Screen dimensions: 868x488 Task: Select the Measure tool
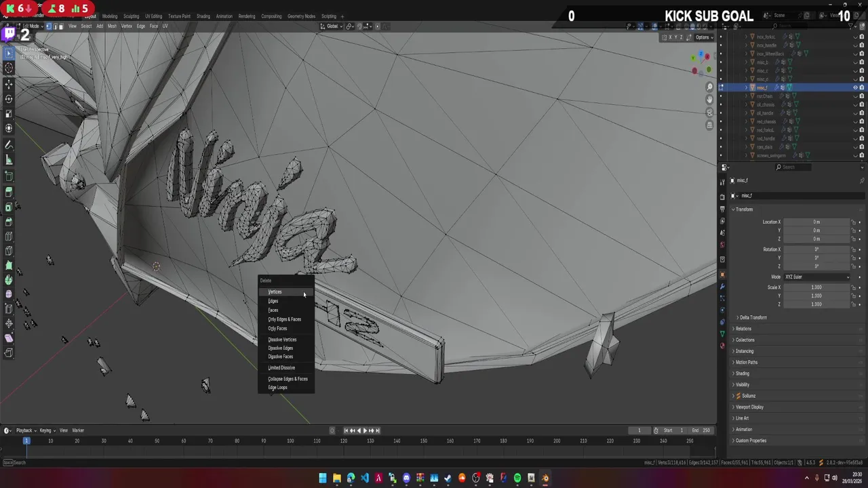9,160
